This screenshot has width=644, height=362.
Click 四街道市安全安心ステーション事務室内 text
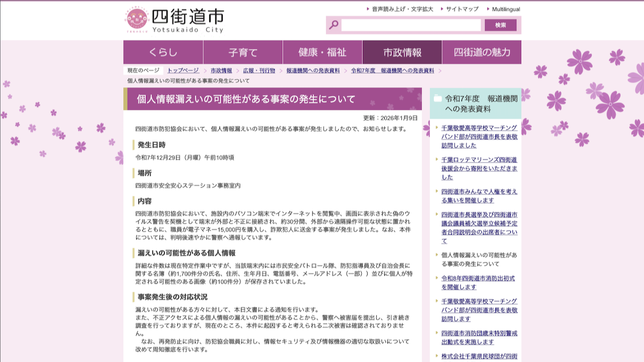point(188,186)
